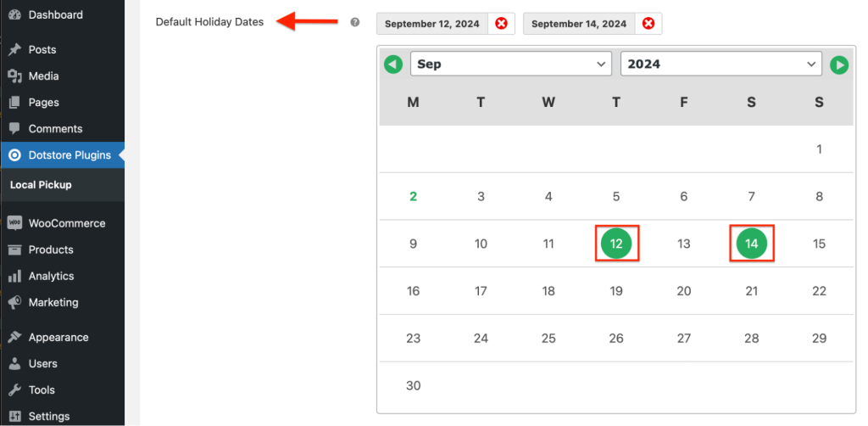Remove September 12, 2024 holiday date
868x426 pixels.
[501, 24]
